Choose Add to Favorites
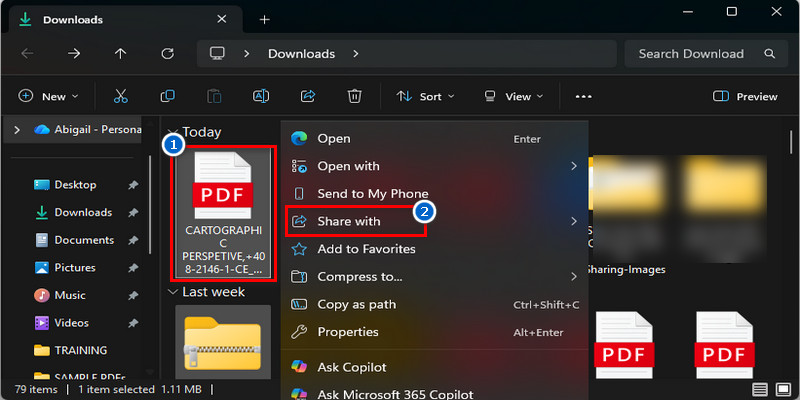The width and height of the screenshot is (800, 400). pos(435,249)
